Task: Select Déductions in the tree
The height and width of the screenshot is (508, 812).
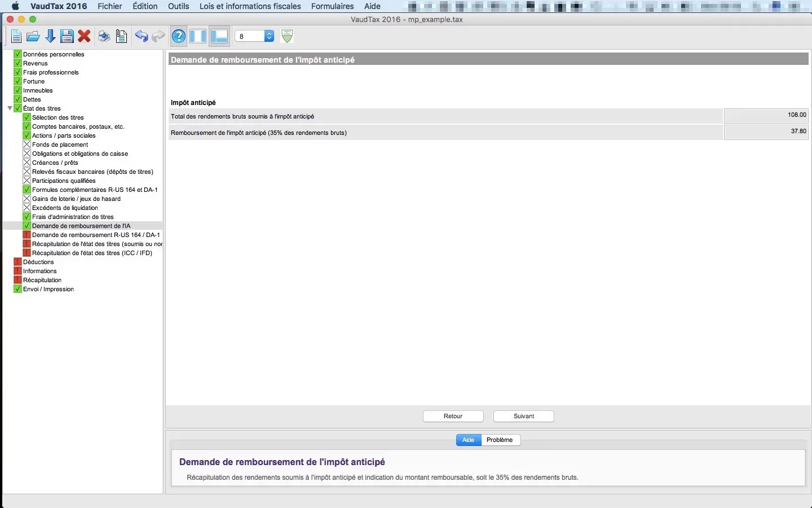Action: (38, 262)
